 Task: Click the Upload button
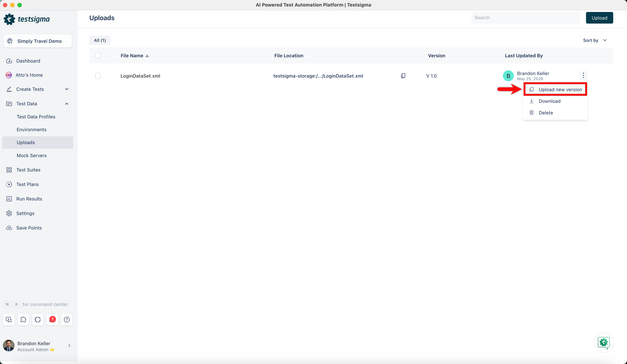(x=599, y=18)
